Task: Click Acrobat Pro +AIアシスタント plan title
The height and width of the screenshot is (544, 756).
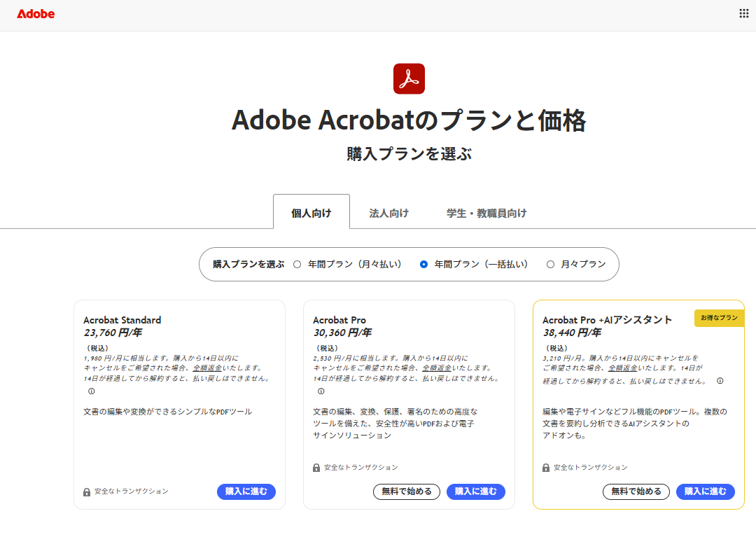Action: (607, 320)
